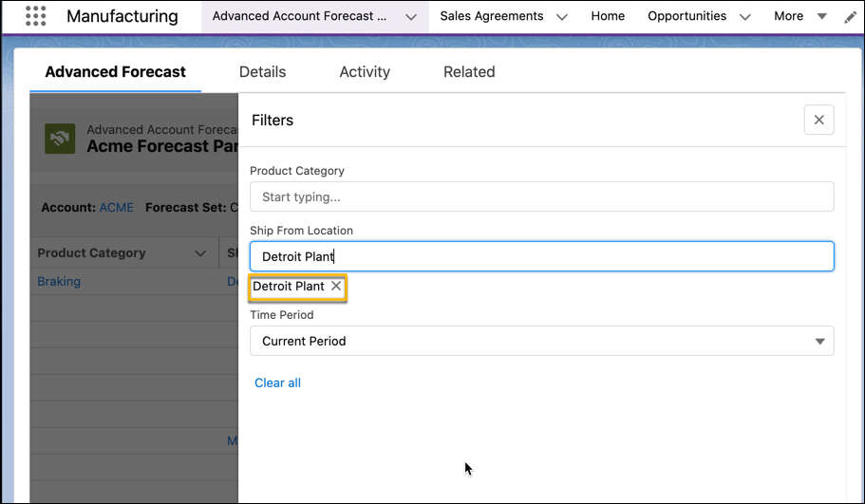This screenshot has width=865, height=504.
Task: Open Product Category column sort menu
Action: 200,253
